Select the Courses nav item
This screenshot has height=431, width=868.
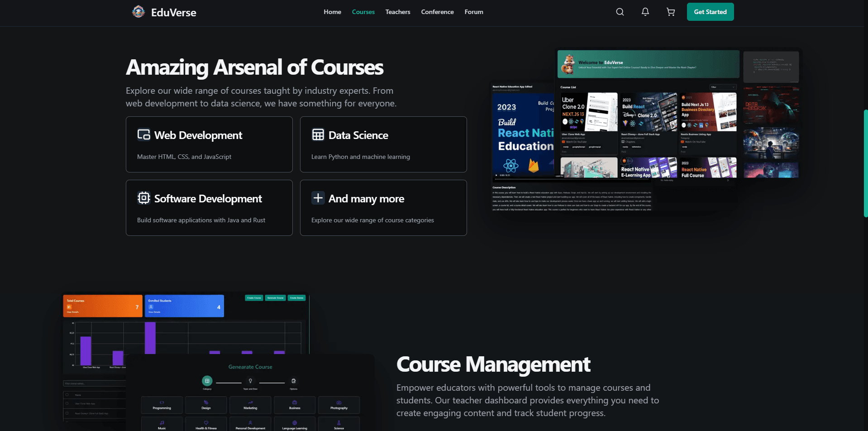tap(363, 12)
